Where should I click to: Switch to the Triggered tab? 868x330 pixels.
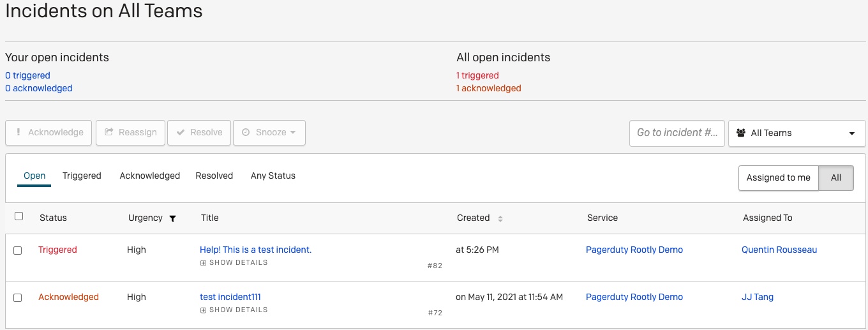pyautogui.click(x=82, y=176)
